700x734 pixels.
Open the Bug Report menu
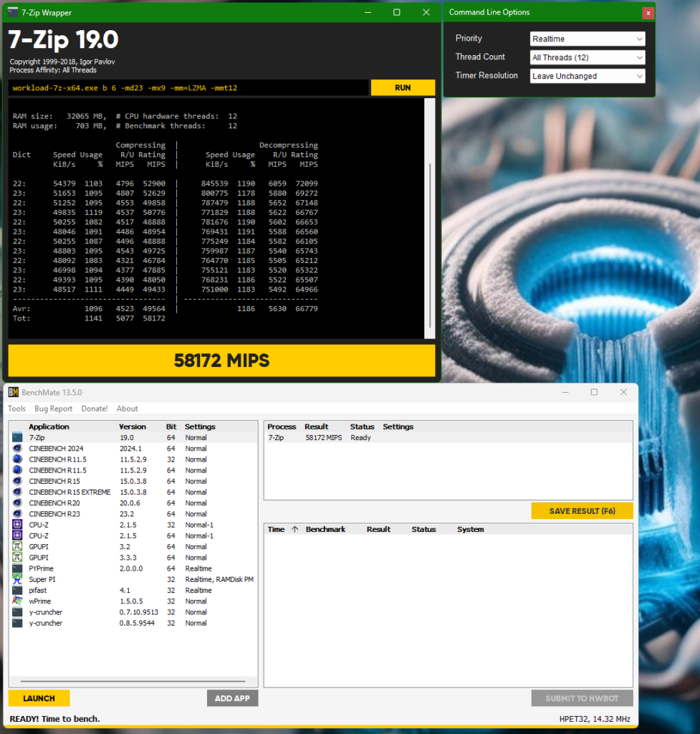click(x=53, y=409)
